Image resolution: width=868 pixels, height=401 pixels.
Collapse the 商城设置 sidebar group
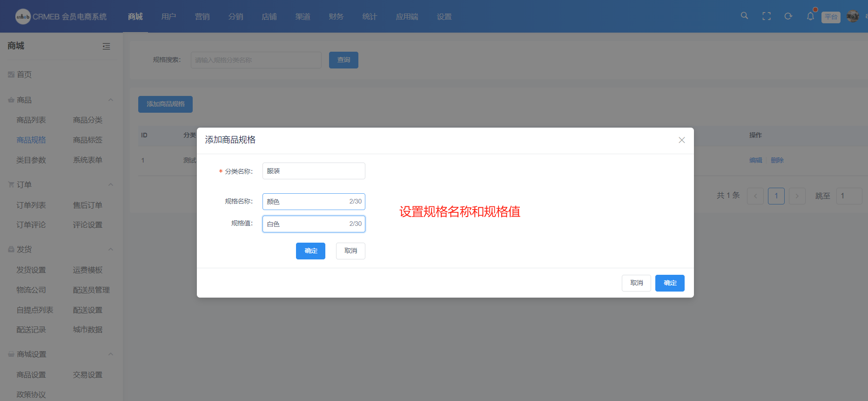coord(111,354)
